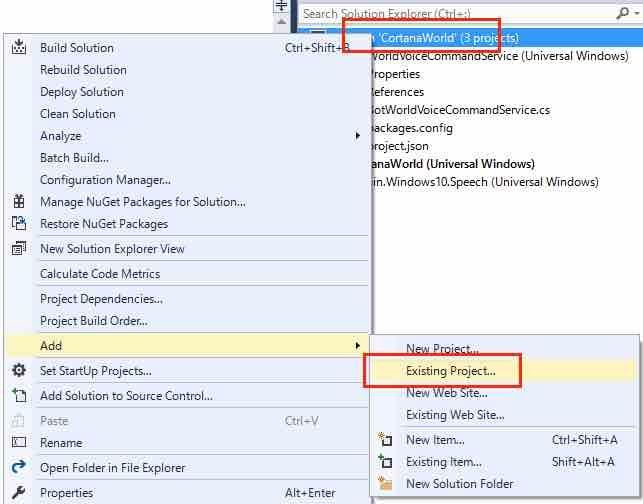Select the project.json file
Screen dimensions: 643x504
coord(399,146)
